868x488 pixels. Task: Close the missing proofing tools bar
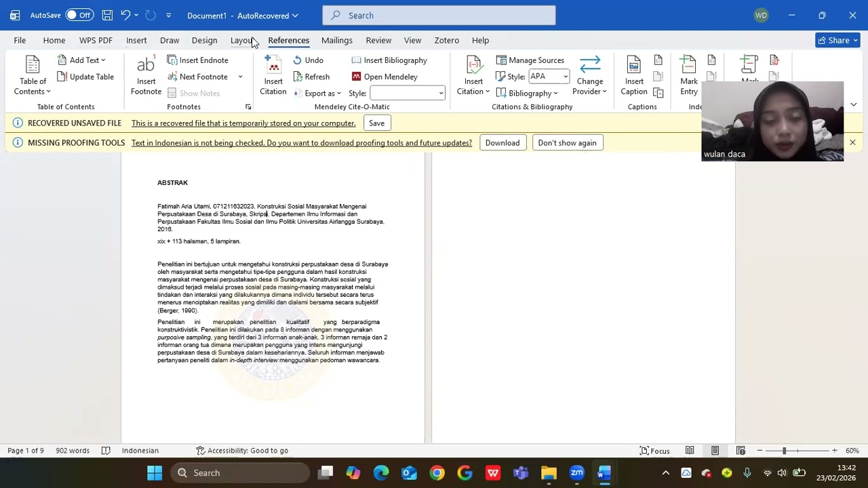852,143
